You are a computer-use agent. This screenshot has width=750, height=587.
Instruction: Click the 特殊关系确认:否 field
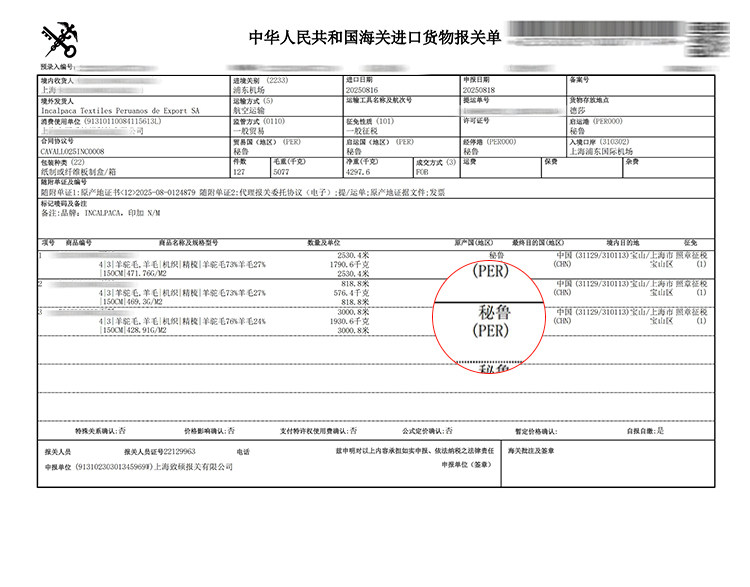coord(100,431)
